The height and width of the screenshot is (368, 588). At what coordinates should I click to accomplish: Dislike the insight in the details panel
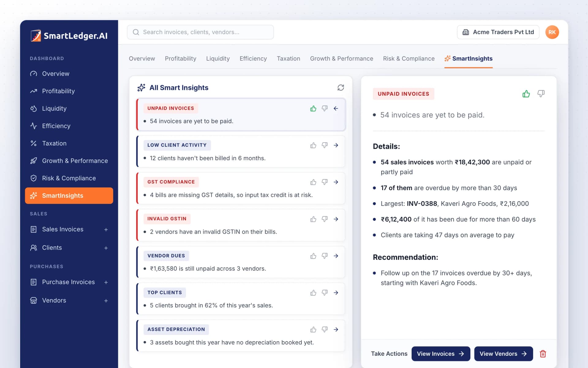point(541,94)
